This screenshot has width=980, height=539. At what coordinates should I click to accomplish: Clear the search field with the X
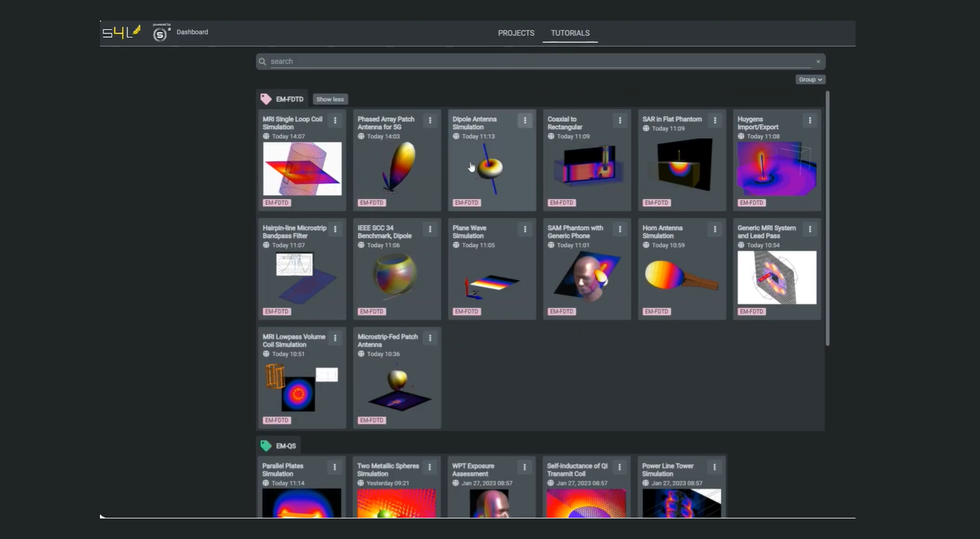click(x=818, y=62)
